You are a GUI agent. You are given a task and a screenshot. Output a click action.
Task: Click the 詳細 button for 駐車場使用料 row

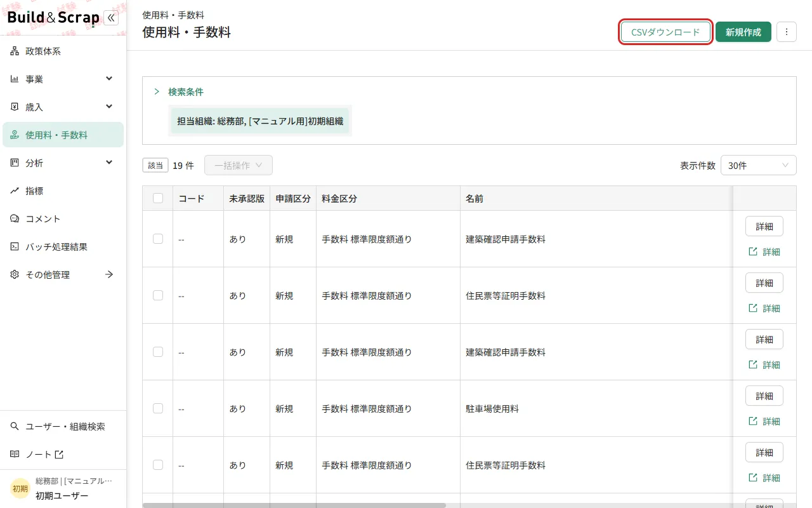pos(764,396)
